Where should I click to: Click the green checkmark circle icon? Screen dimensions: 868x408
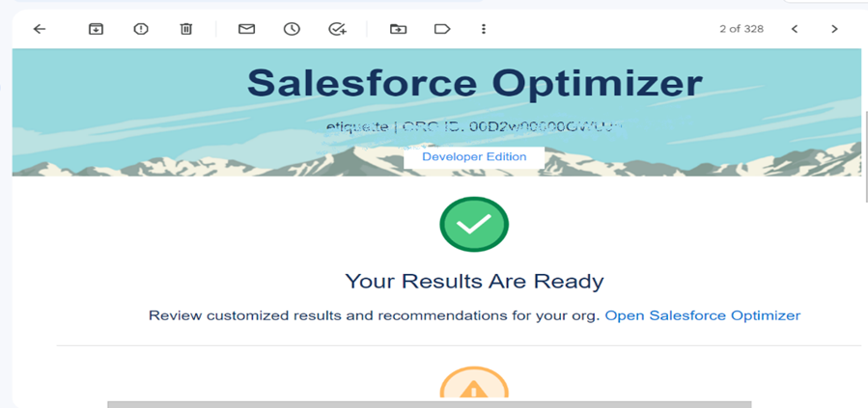tap(474, 225)
